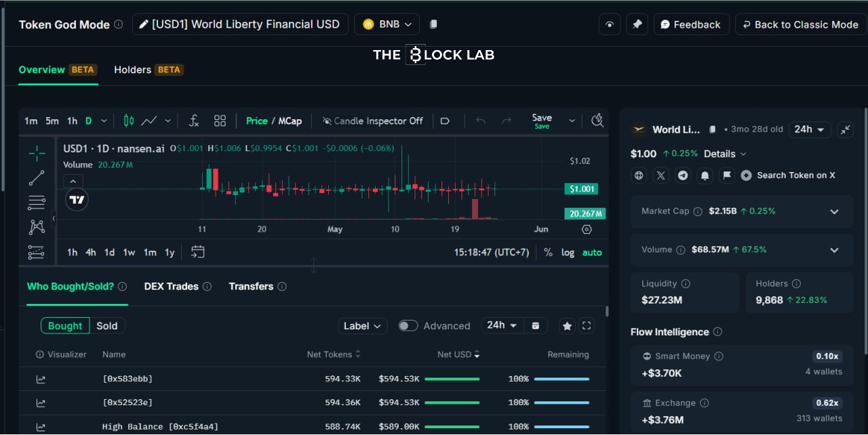Favorite the Who Bought/Sold table
Viewport: 868px width, 435px height.
tap(567, 326)
